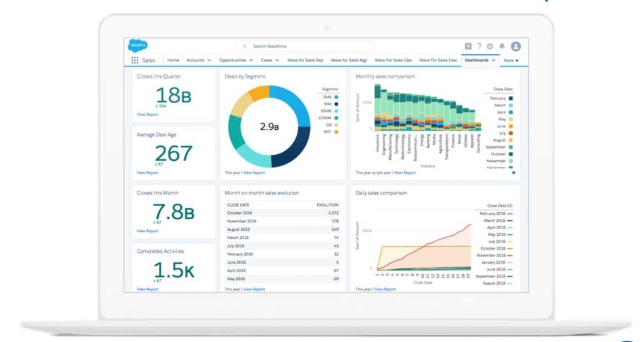Image resolution: width=644 pixels, height=342 pixels.
Task: Open the favorites plus icon in header
Action: click(x=468, y=45)
